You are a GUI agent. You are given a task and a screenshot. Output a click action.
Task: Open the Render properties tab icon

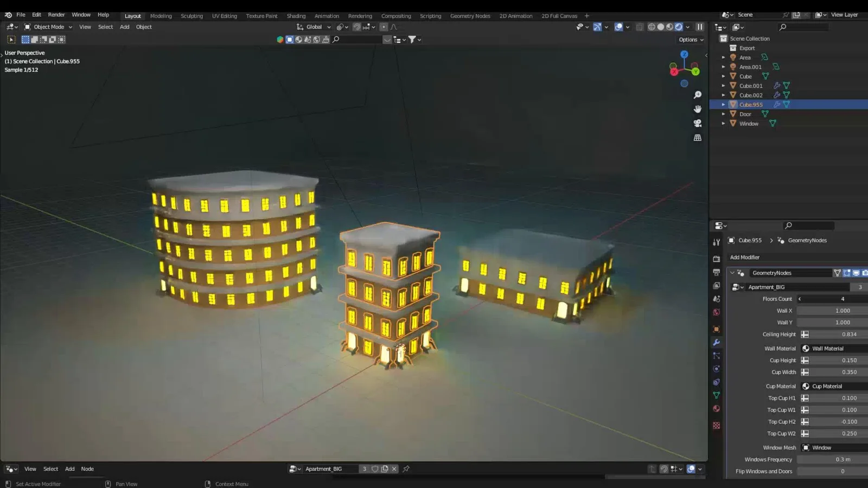tap(717, 259)
